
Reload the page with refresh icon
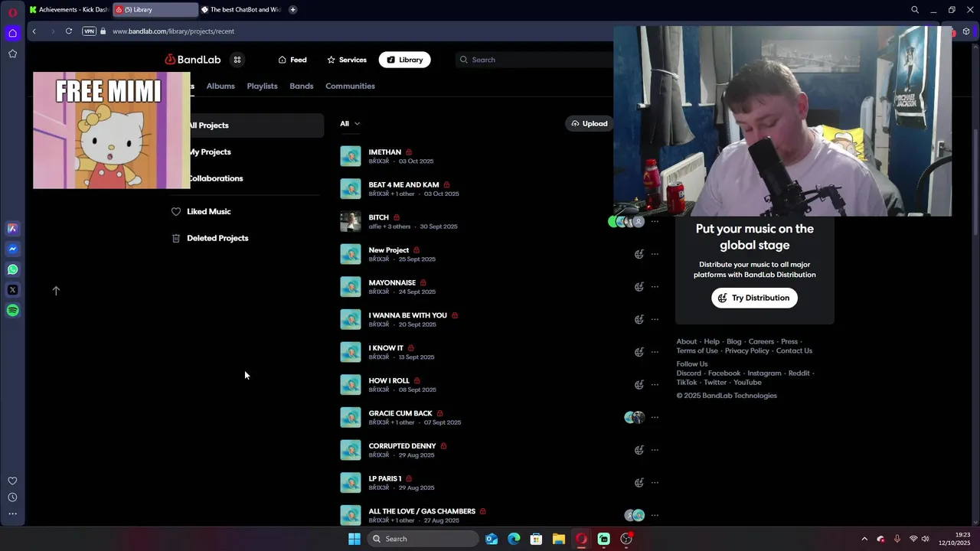point(69,31)
